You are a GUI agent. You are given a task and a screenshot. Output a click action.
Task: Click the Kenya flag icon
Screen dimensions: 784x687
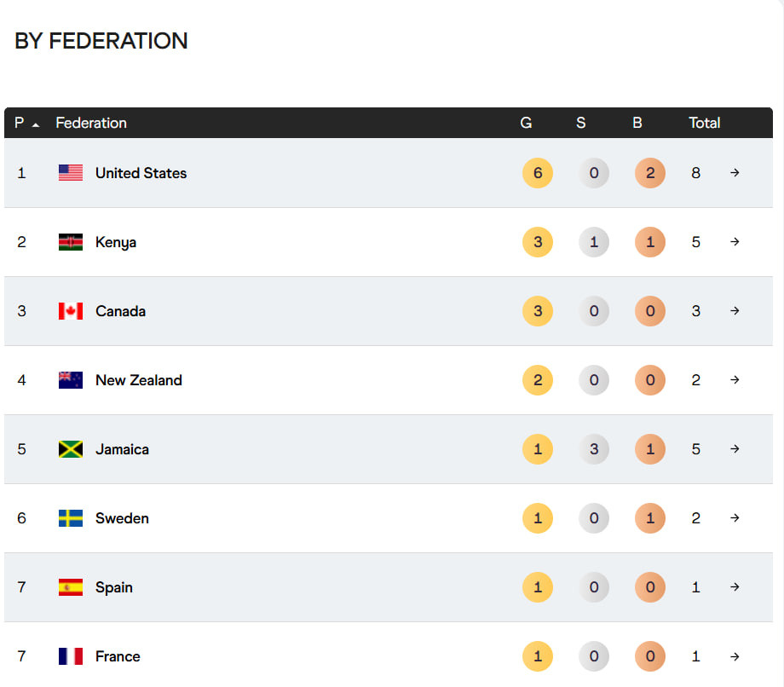click(71, 242)
